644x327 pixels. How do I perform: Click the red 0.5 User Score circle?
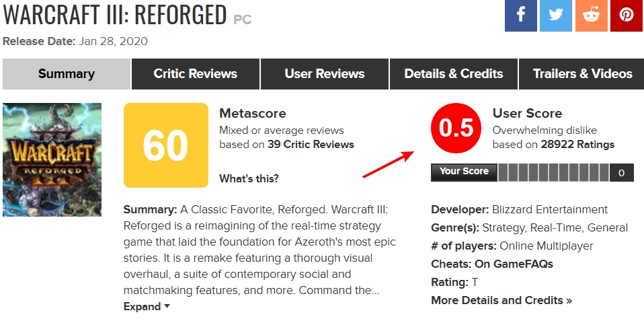456,129
